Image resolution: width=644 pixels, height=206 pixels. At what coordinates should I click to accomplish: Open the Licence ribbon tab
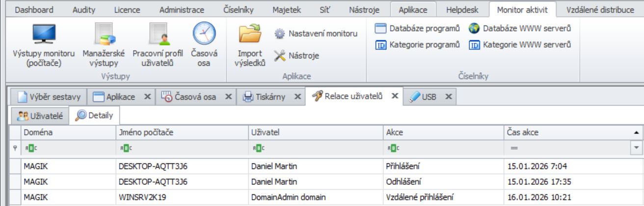click(x=127, y=9)
